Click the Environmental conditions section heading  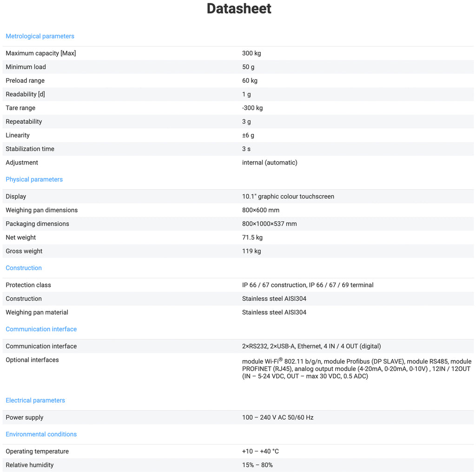(x=41, y=434)
